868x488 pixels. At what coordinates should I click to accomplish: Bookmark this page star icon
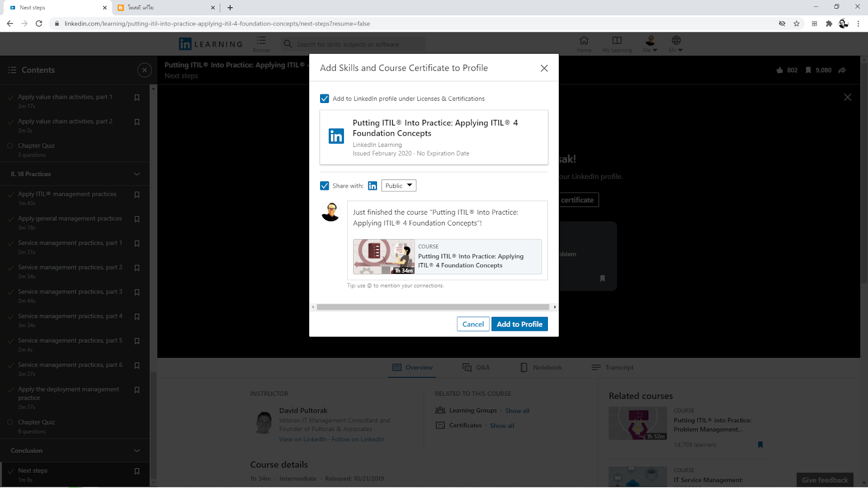796,23
